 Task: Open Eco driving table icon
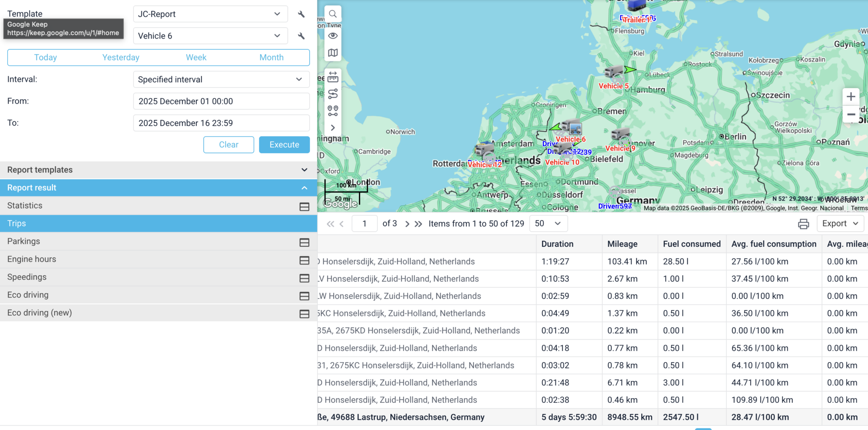304,296
